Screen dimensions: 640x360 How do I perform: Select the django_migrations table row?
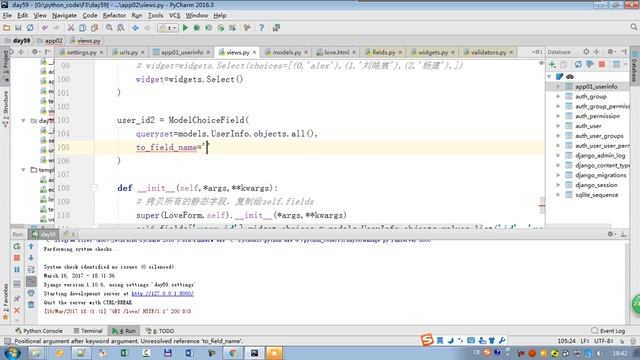click(x=588, y=175)
